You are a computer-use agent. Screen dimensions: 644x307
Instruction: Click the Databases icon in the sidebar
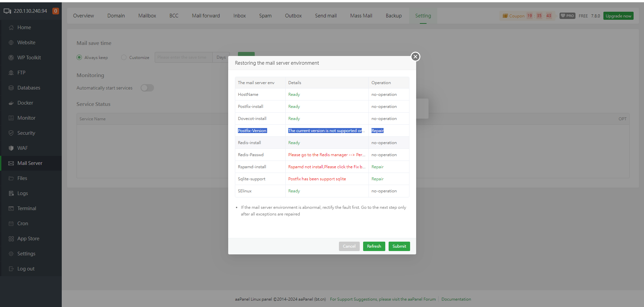coord(11,88)
